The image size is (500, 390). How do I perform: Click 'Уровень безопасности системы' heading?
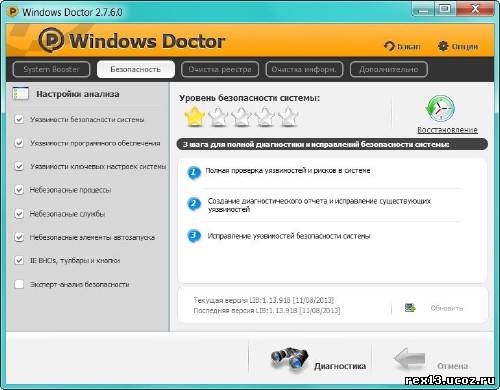pos(249,98)
